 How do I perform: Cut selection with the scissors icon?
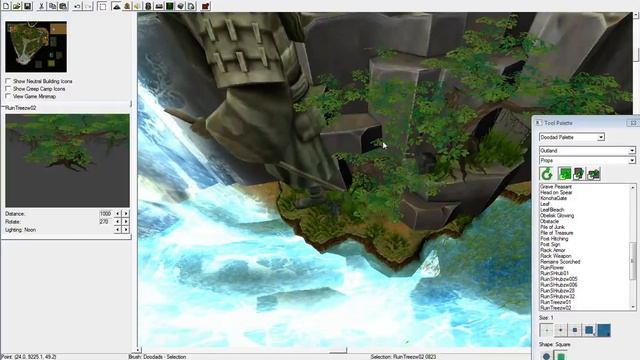coord(41,6)
